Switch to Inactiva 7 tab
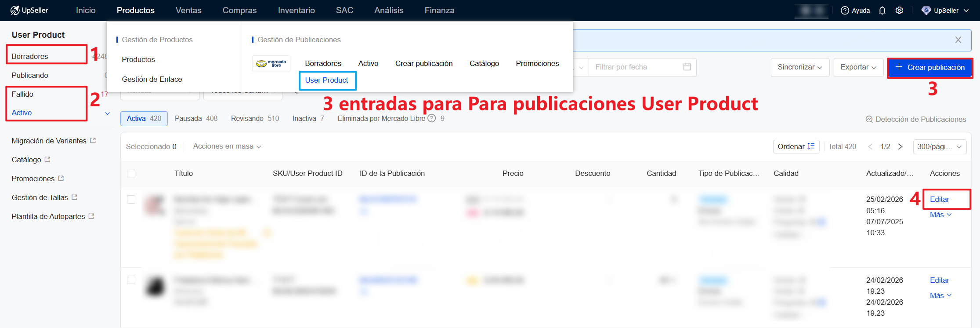Screen dimensions: 980x328 pos(308,118)
